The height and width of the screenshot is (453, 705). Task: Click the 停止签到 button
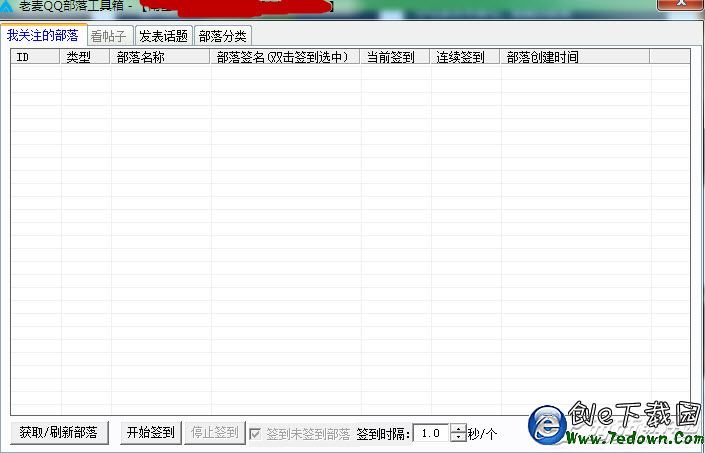[x=215, y=433]
